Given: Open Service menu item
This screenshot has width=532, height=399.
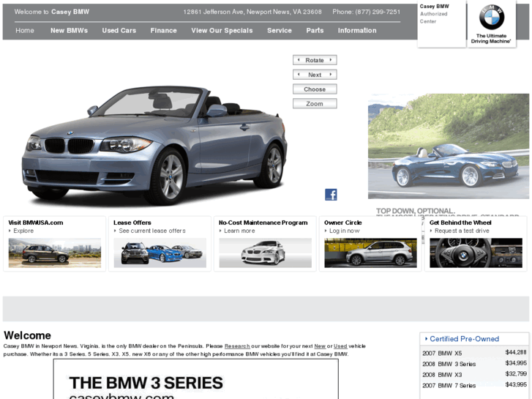Looking at the screenshot, I should (280, 31).
